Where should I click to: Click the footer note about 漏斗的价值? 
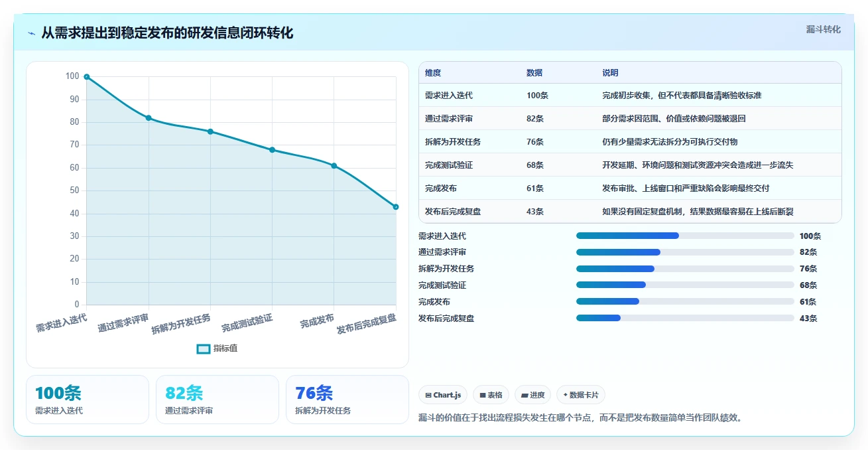coord(580,417)
